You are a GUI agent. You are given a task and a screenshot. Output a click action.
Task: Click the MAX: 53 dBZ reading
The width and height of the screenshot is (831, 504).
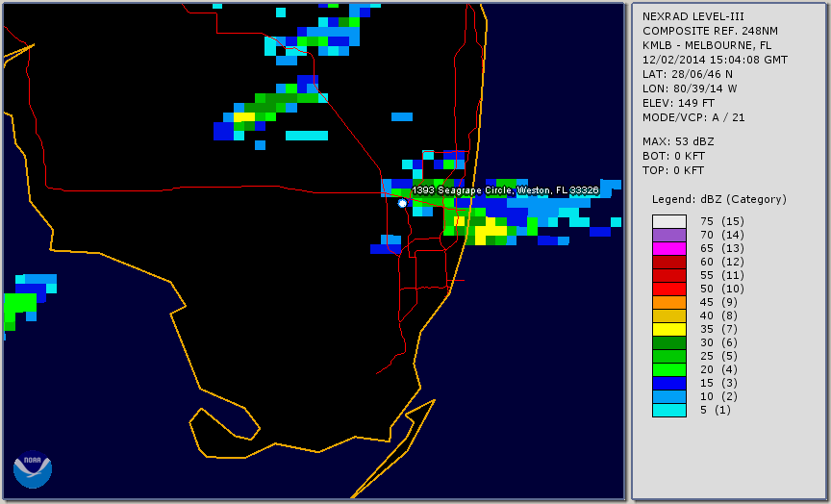click(x=678, y=141)
